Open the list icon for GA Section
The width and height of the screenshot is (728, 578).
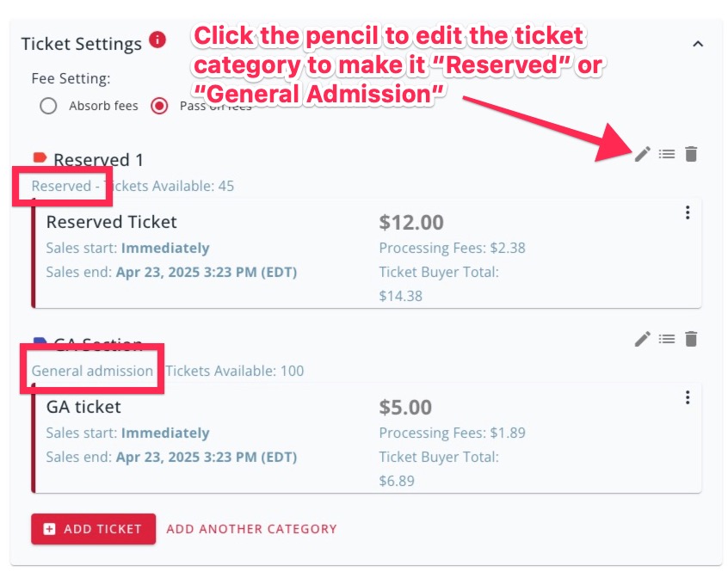point(667,339)
